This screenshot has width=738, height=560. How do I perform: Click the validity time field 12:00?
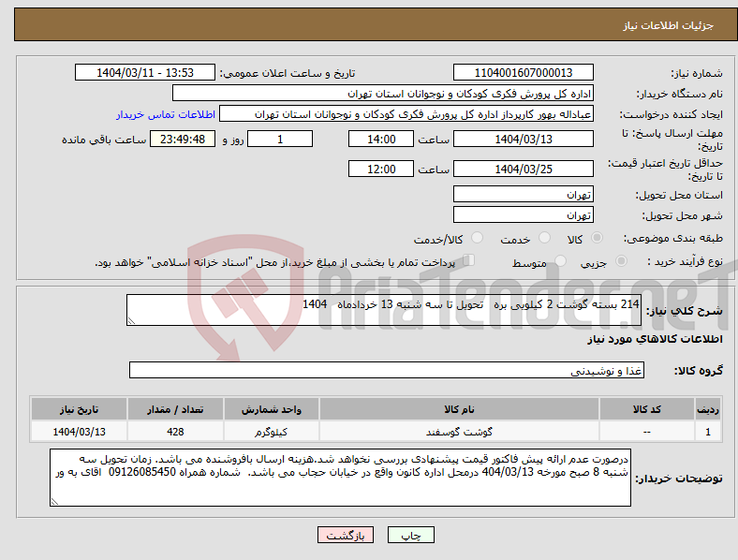point(381,169)
